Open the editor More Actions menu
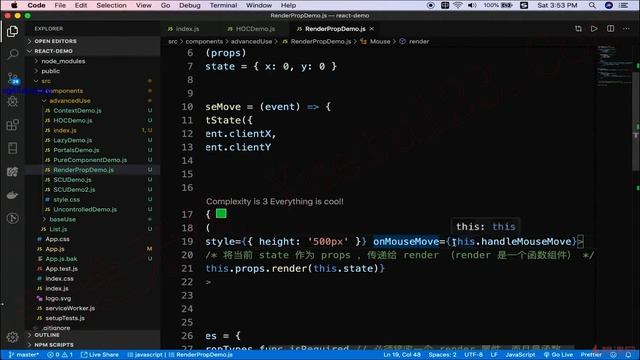Image resolution: width=640 pixels, height=360 pixels. [626, 29]
